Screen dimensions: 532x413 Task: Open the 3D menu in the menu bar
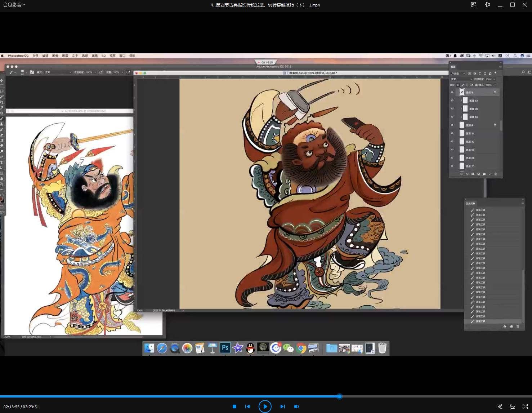103,56
